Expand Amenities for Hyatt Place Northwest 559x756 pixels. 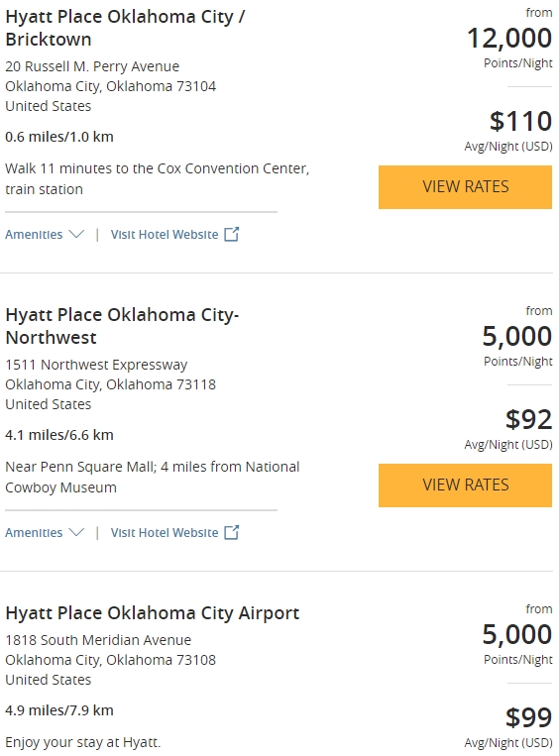click(x=45, y=532)
